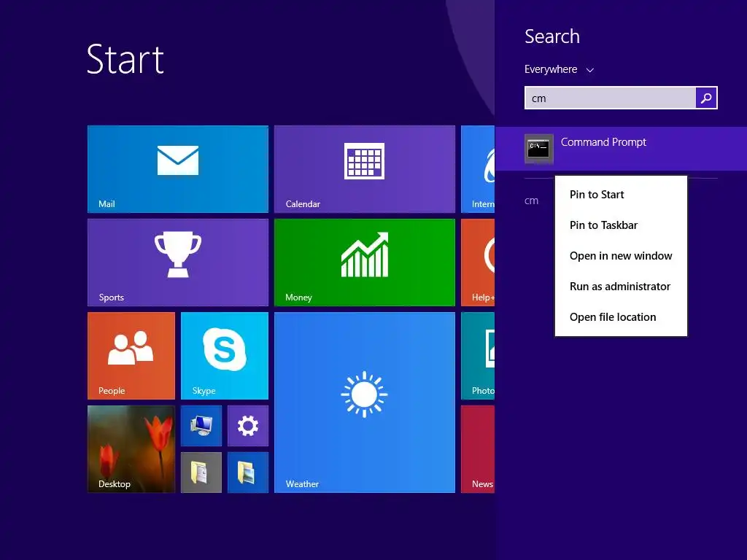Open the Help+Tips tile

(x=478, y=262)
